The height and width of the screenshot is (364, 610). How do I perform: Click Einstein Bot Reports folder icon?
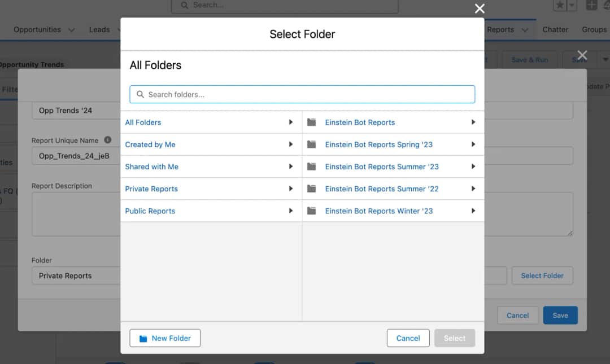tap(312, 122)
